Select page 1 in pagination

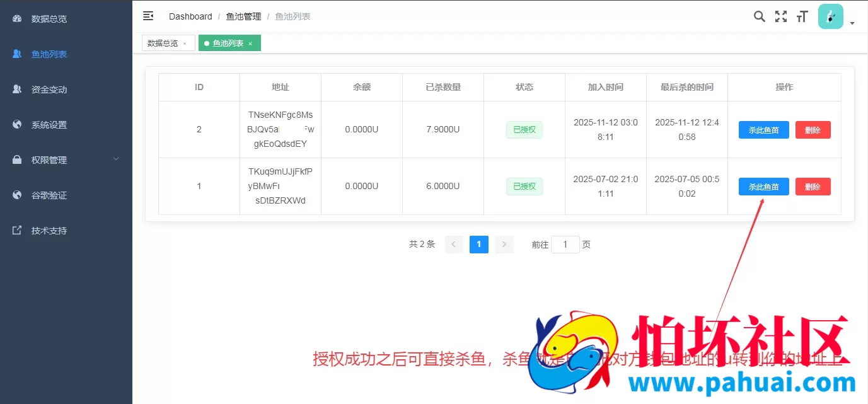click(479, 245)
